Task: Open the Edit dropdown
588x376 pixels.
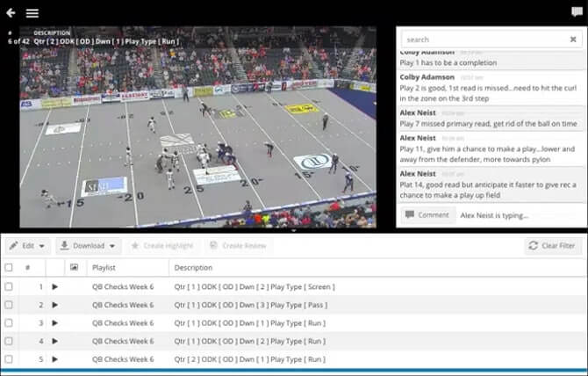Action: point(27,246)
